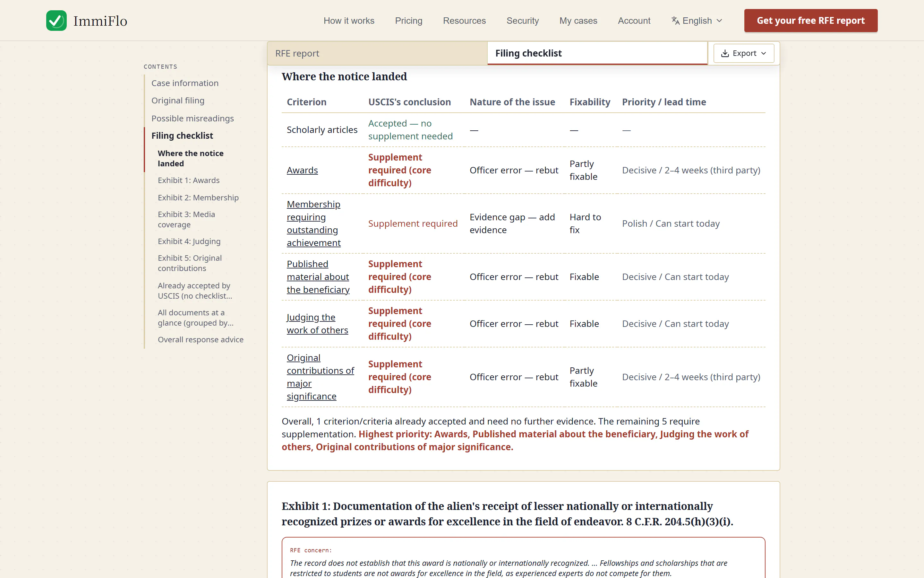Jump to Possible misreadings in contents
924x578 pixels.
(193, 118)
